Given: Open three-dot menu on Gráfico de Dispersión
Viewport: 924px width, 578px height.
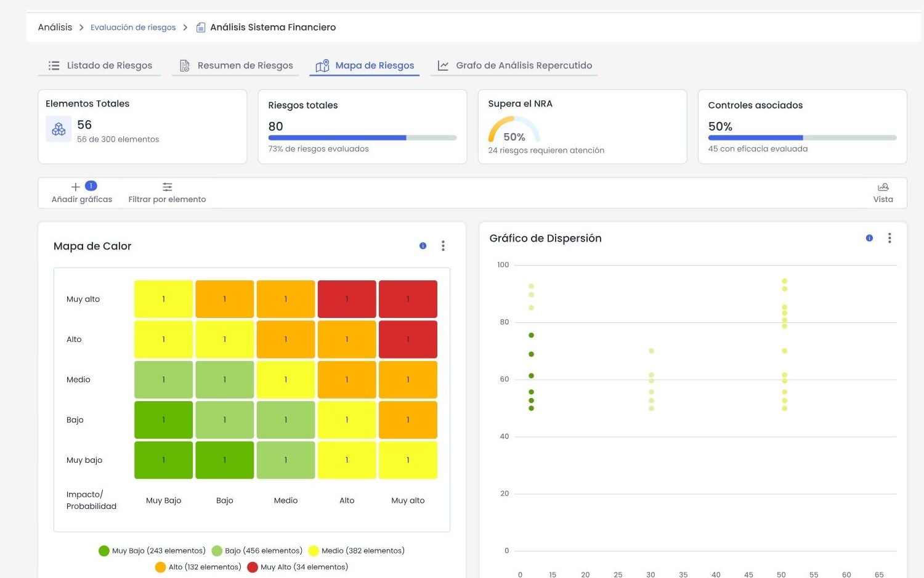Looking at the screenshot, I should click(890, 238).
